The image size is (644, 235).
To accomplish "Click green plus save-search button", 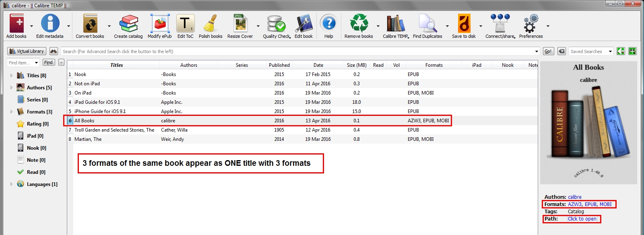I will click(632, 51).
